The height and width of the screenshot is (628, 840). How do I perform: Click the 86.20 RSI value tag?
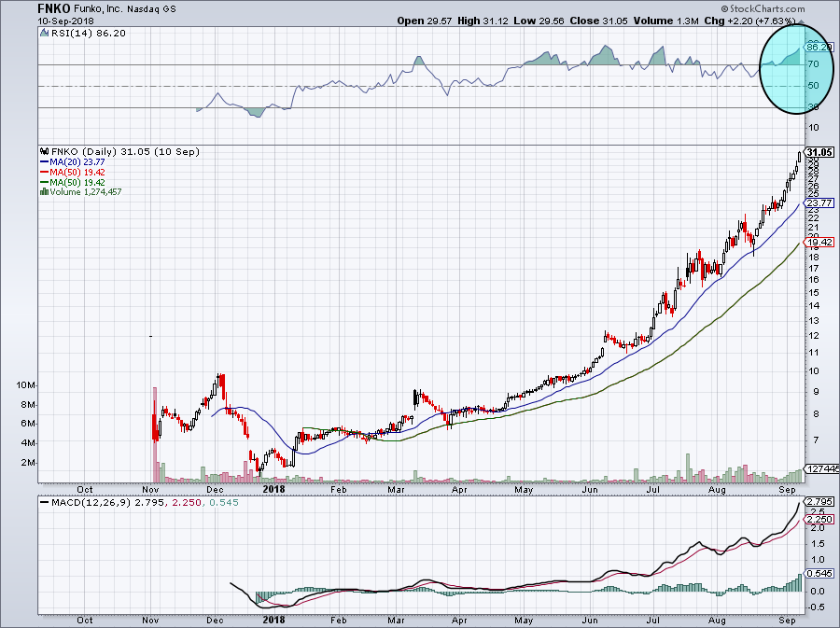pyautogui.click(x=819, y=47)
